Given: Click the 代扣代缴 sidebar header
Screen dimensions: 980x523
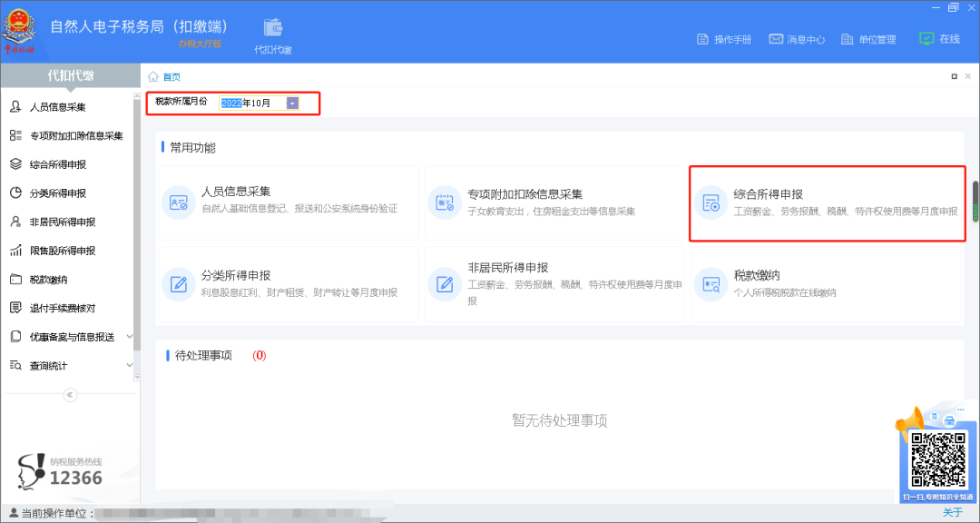Looking at the screenshot, I should point(70,75).
